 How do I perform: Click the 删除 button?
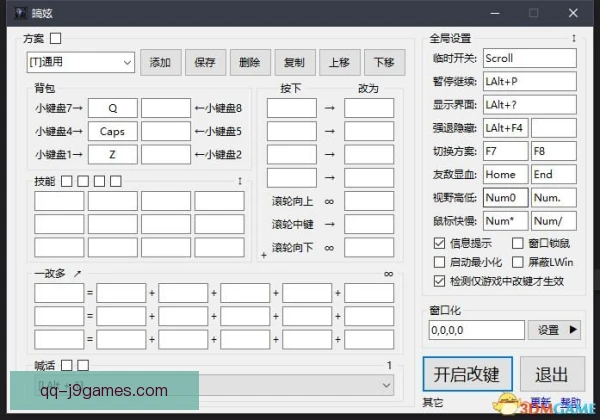click(x=250, y=62)
